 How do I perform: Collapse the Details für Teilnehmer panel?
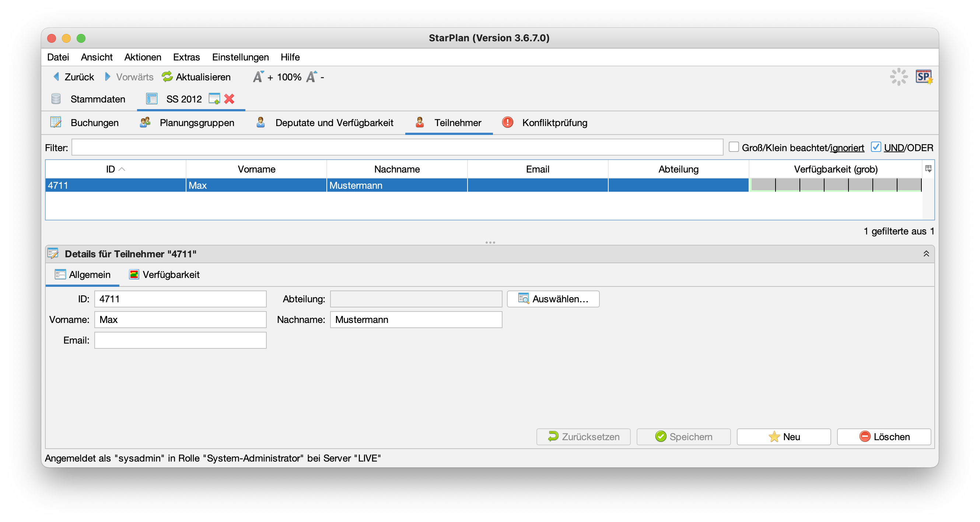point(926,254)
